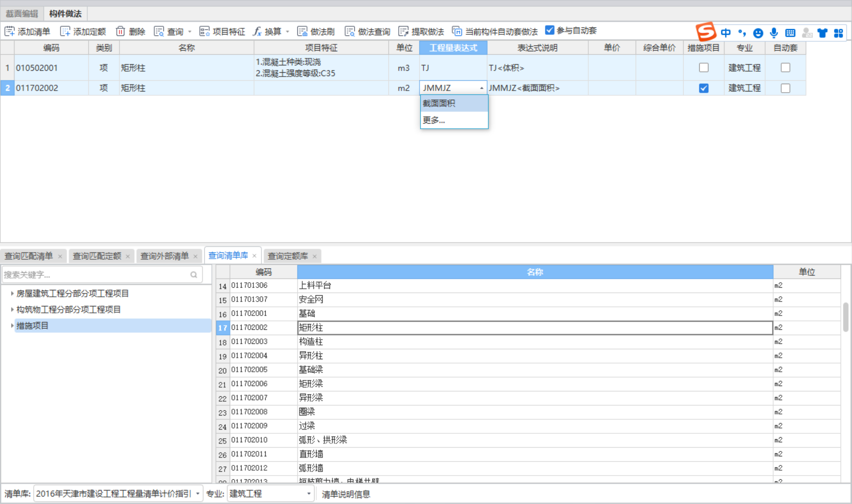Click the Sogou input S logo

[706, 32]
